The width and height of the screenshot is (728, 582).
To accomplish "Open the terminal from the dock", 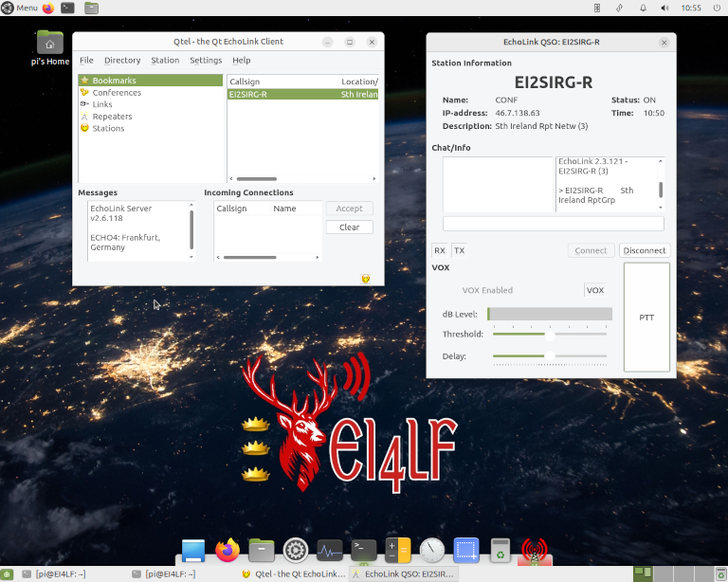I will pyautogui.click(x=364, y=550).
